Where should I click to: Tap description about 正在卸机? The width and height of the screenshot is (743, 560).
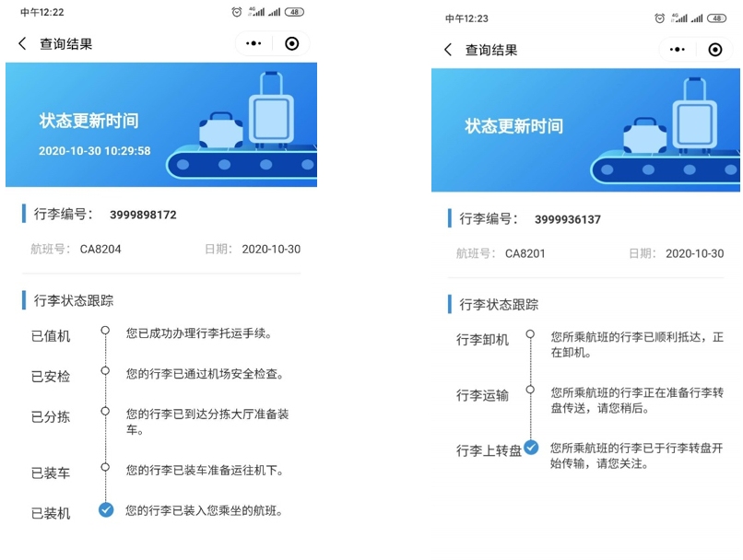[637, 344]
